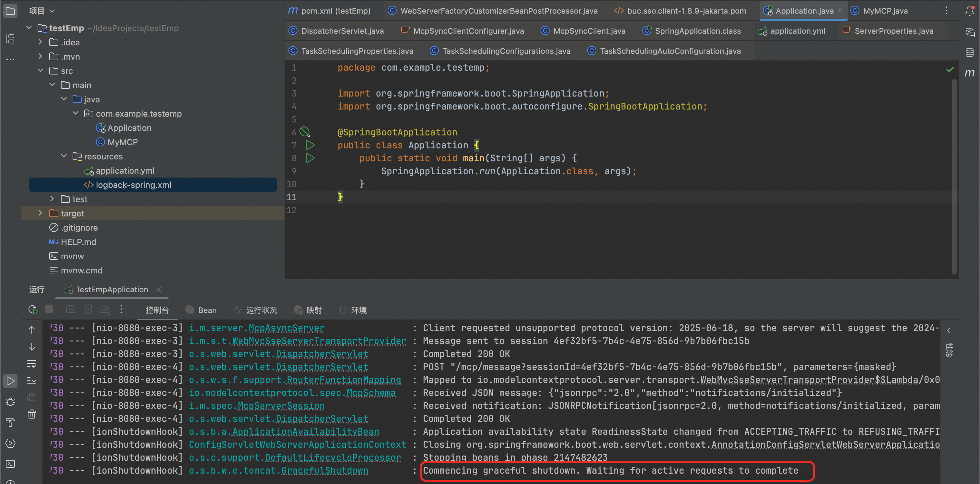Select the Console tab in Run panel

[x=157, y=310]
